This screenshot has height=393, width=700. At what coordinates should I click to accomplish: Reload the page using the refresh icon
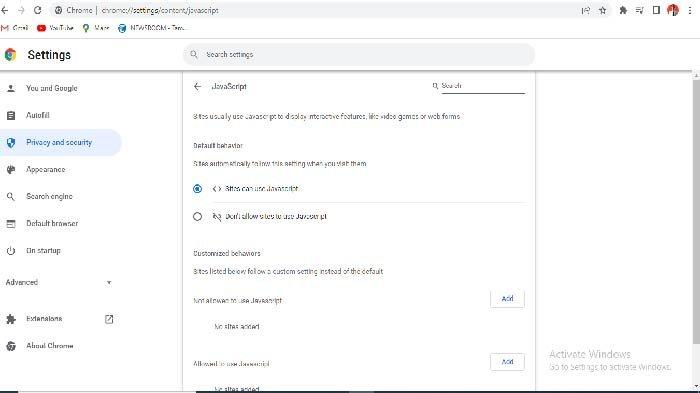coord(38,10)
